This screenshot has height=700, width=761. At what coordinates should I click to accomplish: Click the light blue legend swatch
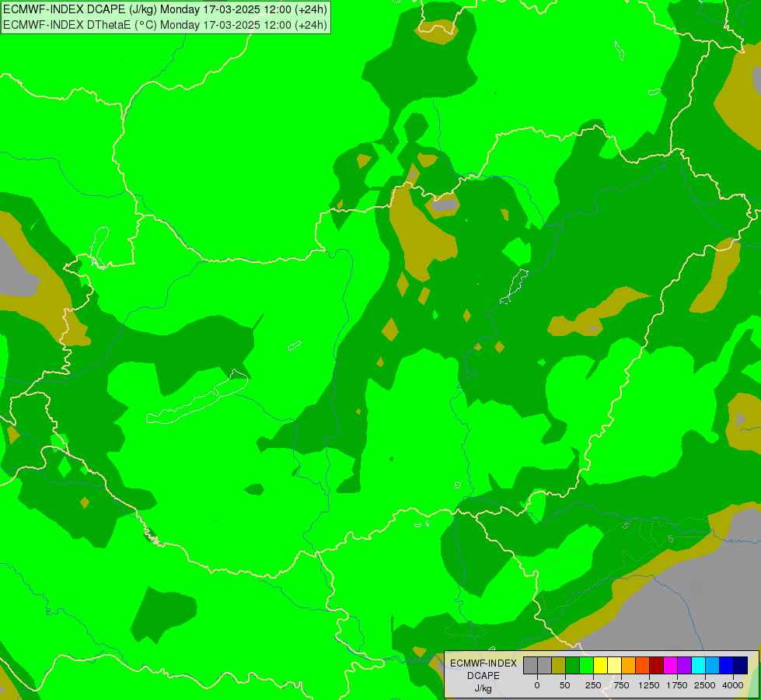pos(713,665)
